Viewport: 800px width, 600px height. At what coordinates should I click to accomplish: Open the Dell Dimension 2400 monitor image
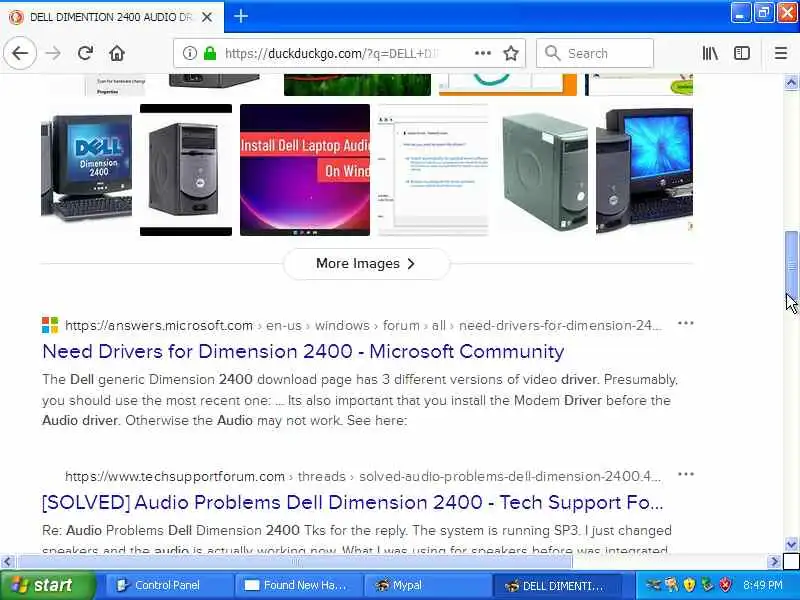point(86,170)
